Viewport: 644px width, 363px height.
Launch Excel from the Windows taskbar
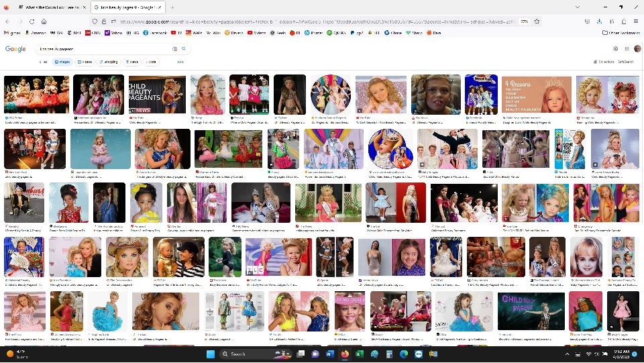pyautogui.click(x=360, y=354)
